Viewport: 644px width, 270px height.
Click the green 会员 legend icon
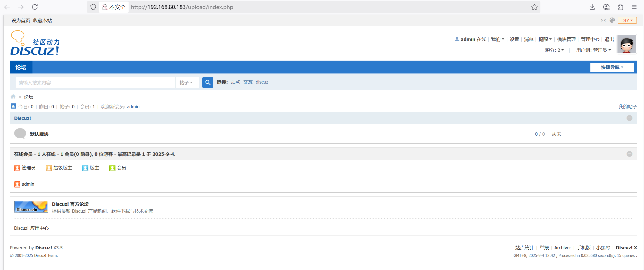click(x=112, y=168)
